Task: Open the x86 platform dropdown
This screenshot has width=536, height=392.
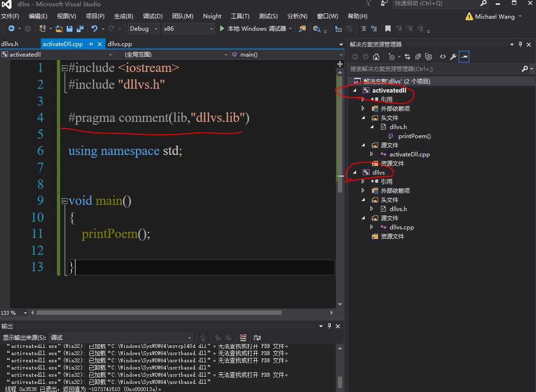Action: (x=188, y=29)
